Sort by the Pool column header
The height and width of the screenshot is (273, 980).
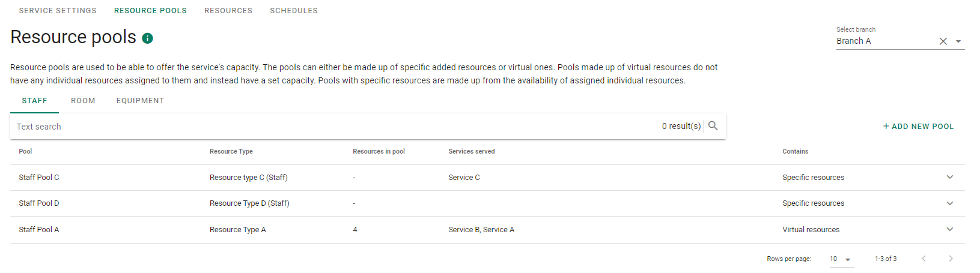(x=25, y=151)
